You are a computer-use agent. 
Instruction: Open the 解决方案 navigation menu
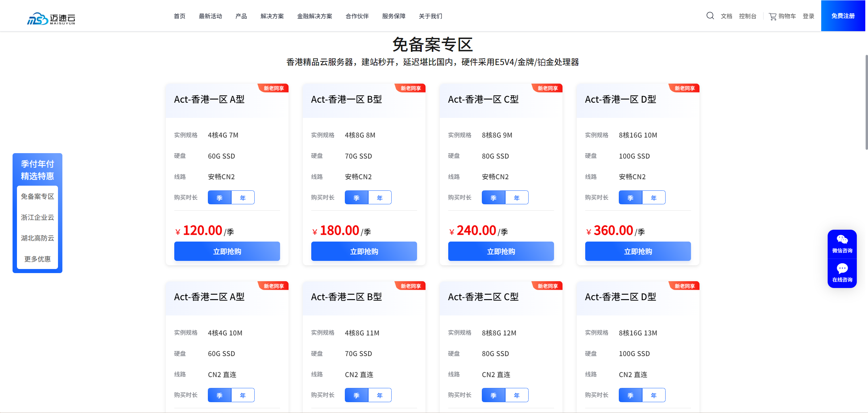[272, 16]
